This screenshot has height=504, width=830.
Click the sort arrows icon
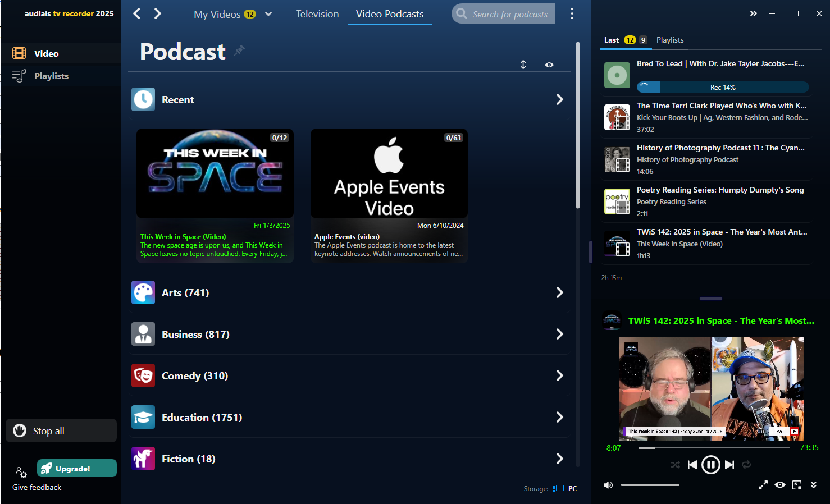coord(523,65)
